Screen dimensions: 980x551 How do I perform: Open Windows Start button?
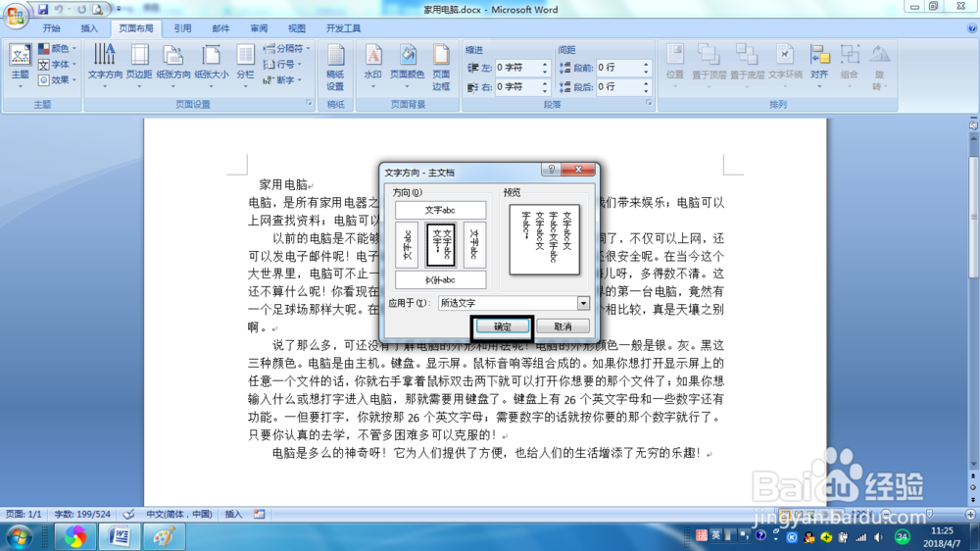click(19, 537)
